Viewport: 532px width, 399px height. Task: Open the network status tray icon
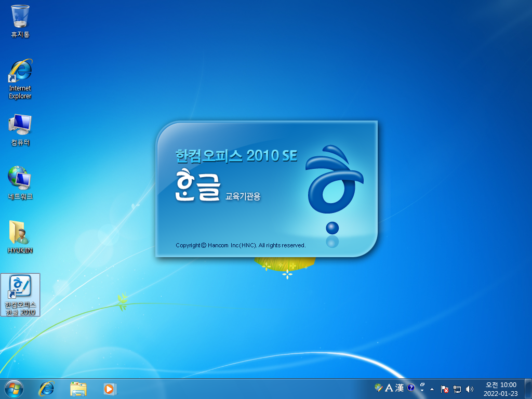457,389
